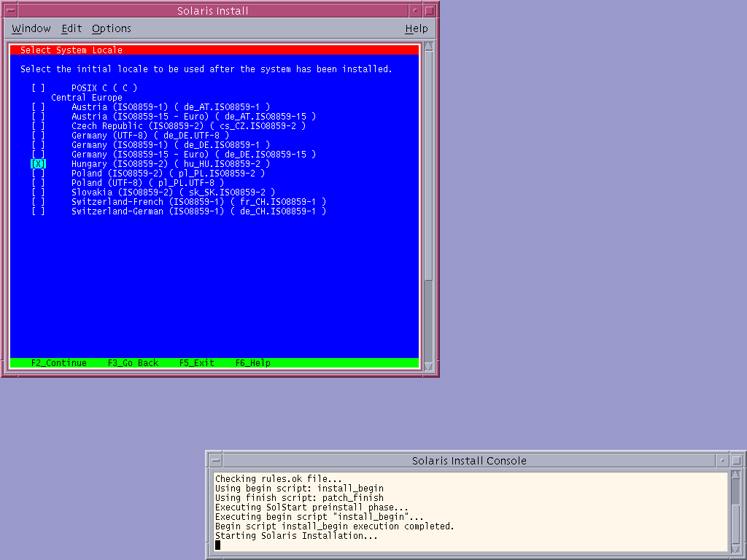Viewport: 747px width, 560px height.
Task: Click 'Executing SolStart preinstall phase...' console line
Action: coord(311,507)
